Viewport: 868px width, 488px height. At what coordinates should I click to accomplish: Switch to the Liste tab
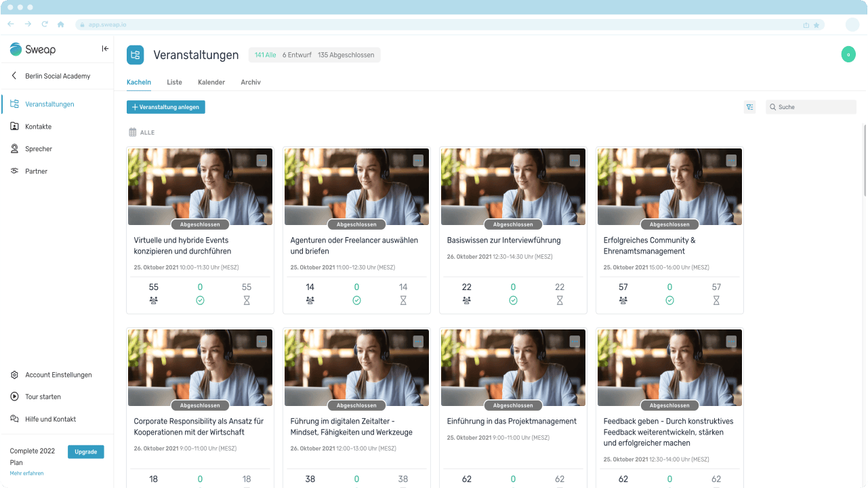(x=174, y=82)
